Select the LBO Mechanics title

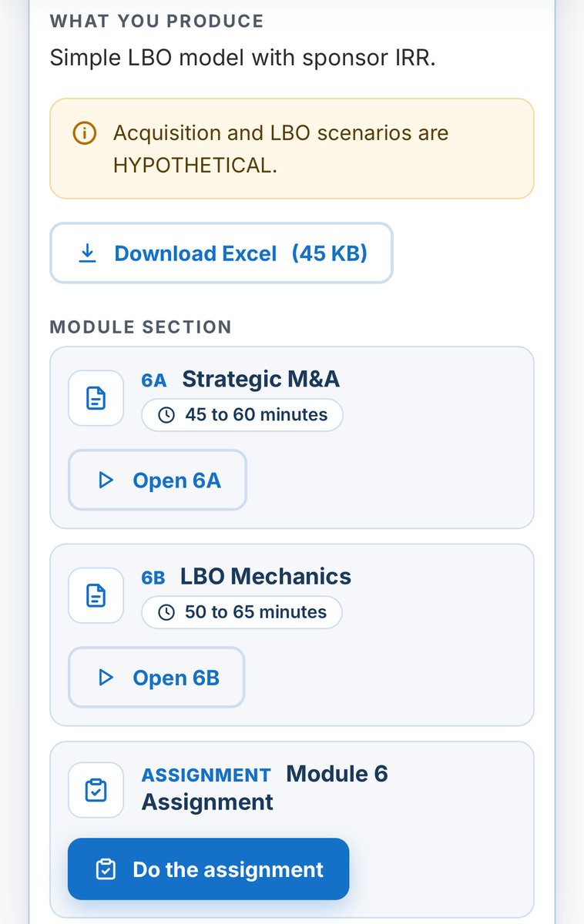tap(266, 576)
